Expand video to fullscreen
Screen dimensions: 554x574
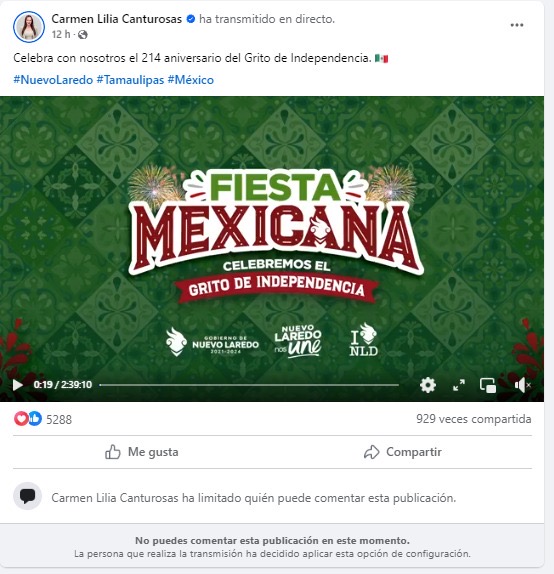click(x=458, y=385)
